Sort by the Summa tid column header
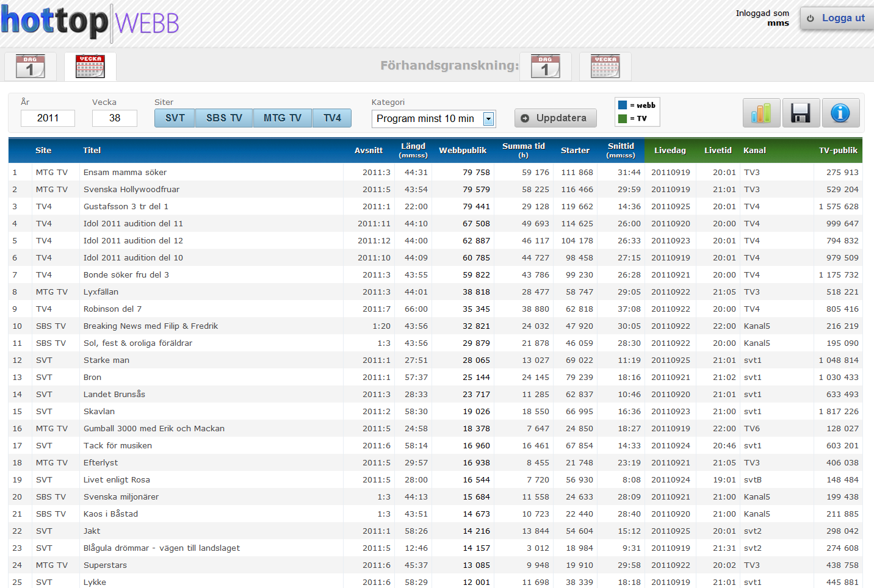The width and height of the screenshot is (874, 588). pyautogui.click(x=524, y=150)
